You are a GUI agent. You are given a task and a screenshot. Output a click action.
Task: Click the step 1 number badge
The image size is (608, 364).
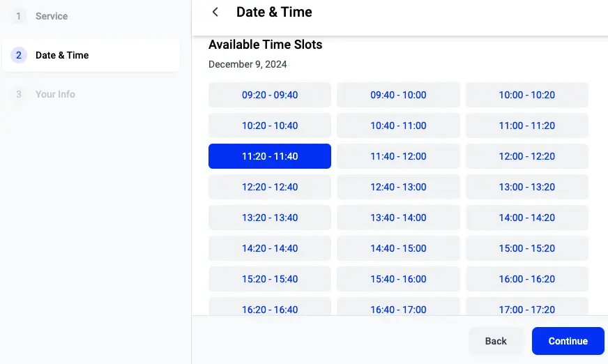tap(19, 16)
